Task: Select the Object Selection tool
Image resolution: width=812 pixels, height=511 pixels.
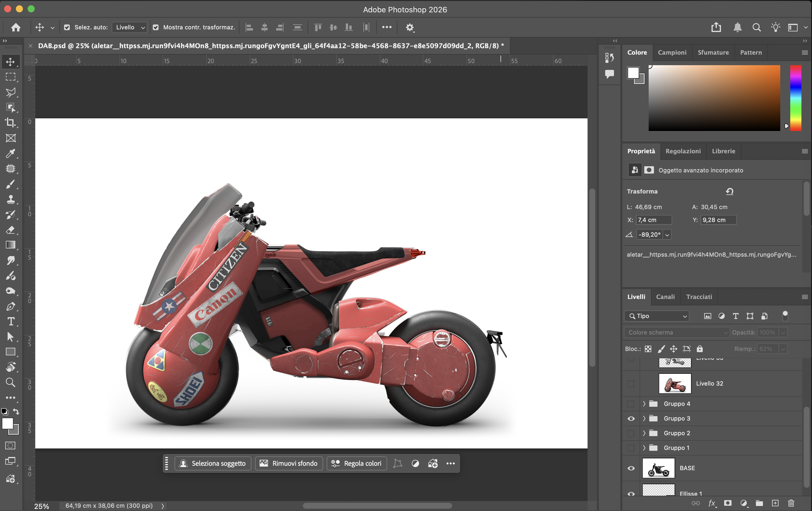Action: [x=11, y=107]
